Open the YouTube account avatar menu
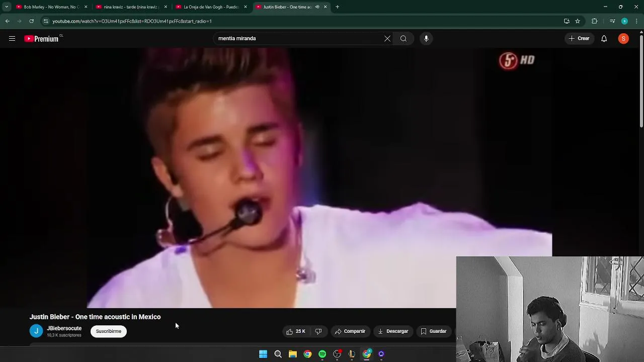Screen dimensions: 644x362 click(623, 39)
